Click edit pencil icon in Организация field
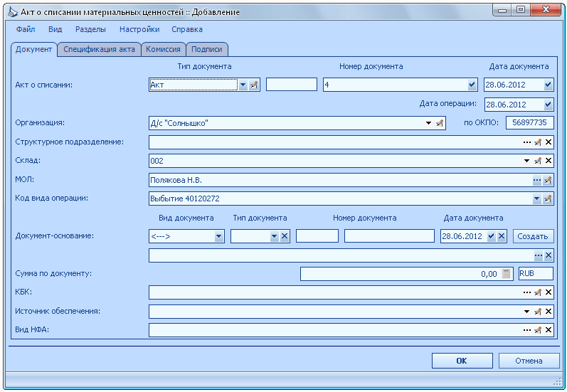The width and height of the screenshot is (567, 392). [440, 123]
